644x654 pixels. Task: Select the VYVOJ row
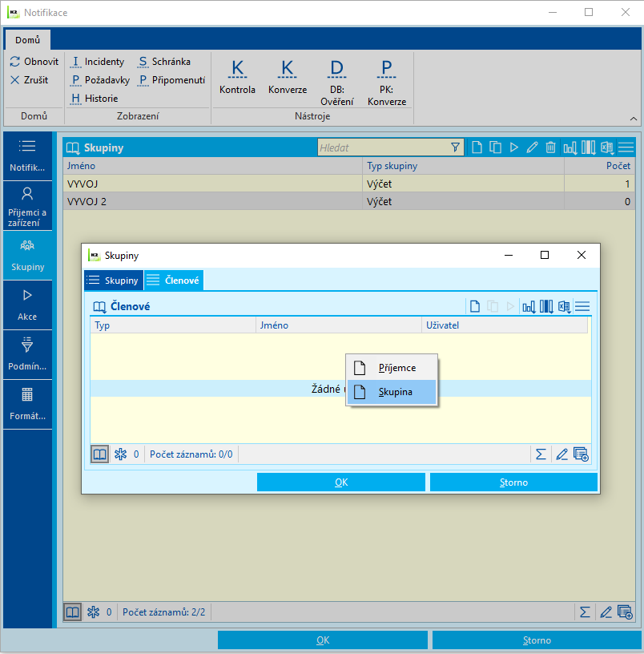click(349, 184)
